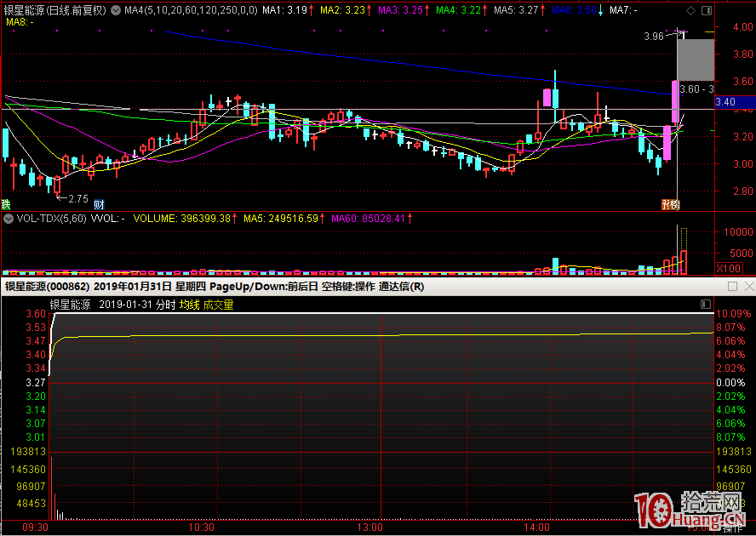
Task: Toggle the 成交量 volume display in intraday chart
Action: (x=217, y=305)
